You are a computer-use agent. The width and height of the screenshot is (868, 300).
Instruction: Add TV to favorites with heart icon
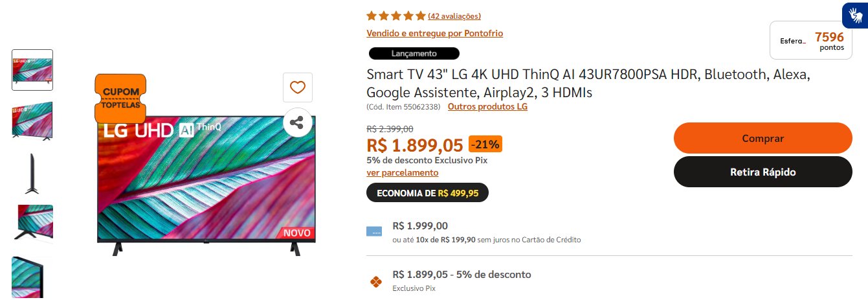pyautogui.click(x=298, y=87)
